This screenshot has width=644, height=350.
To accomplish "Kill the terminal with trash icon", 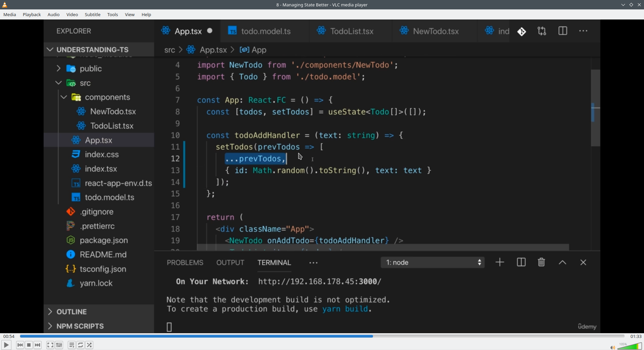I will (541, 263).
